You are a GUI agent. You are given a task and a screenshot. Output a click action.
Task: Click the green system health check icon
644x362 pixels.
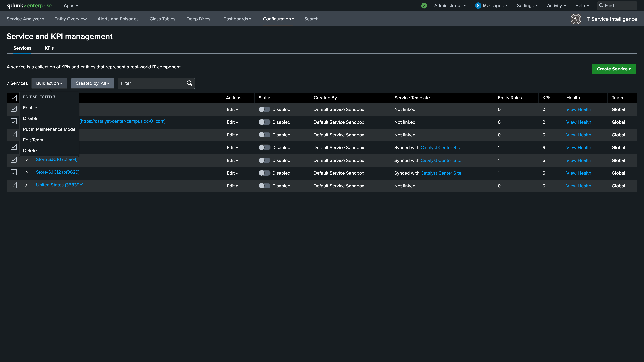(424, 6)
